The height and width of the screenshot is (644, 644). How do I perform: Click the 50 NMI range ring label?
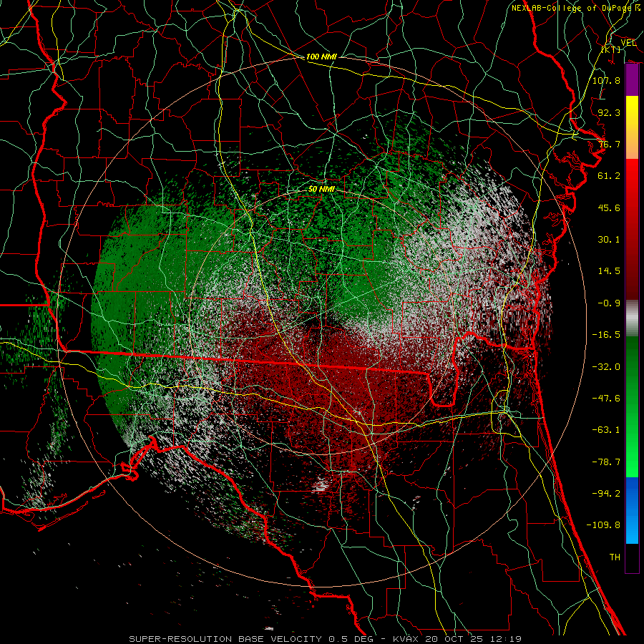pyautogui.click(x=321, y=189)
